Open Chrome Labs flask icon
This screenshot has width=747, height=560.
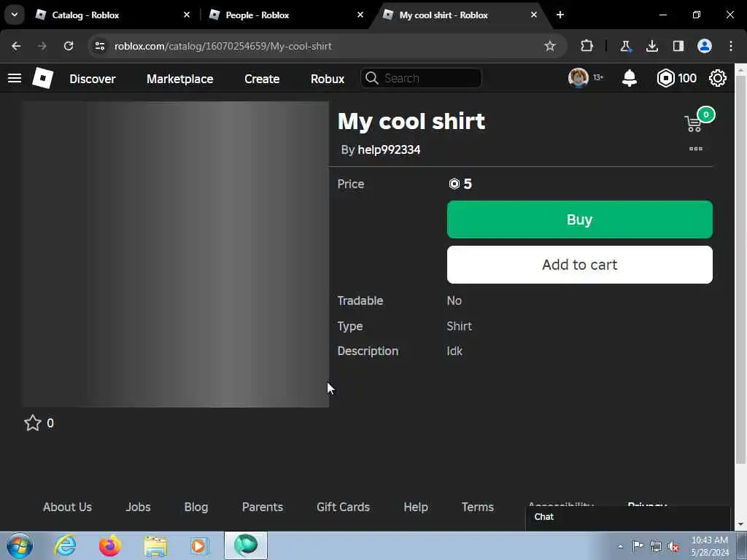click(625, 46)
